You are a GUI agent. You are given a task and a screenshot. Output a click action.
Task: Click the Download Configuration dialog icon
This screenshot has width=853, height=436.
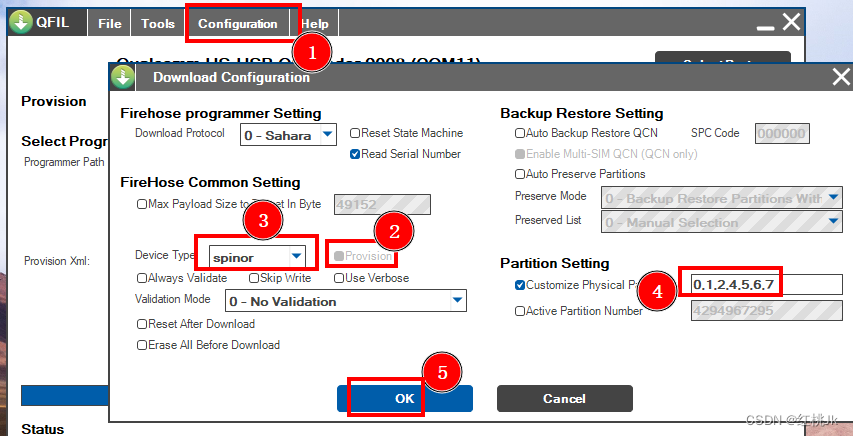[x=123, y=77]
